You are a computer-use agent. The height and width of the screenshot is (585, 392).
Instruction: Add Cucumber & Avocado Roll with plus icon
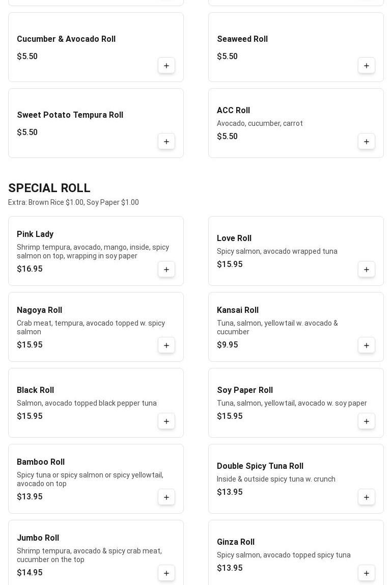[166, 66]
